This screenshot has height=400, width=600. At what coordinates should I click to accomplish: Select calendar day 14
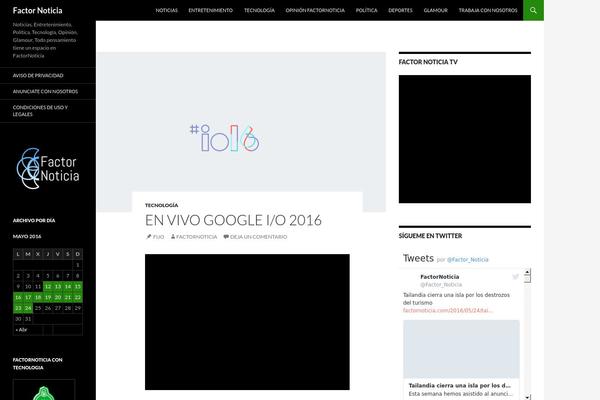[68, 286]
